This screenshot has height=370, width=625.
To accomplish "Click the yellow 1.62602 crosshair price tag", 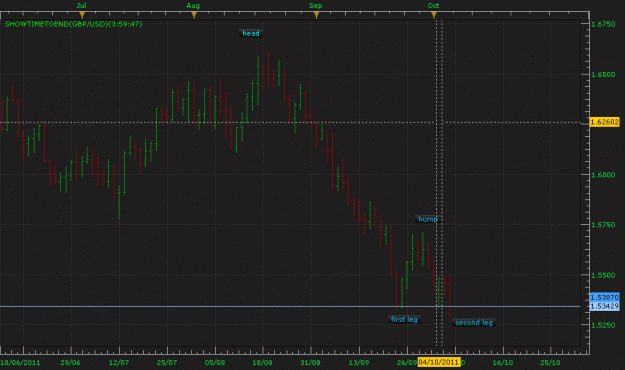I will pyautogui.click(x=604, y=122).
